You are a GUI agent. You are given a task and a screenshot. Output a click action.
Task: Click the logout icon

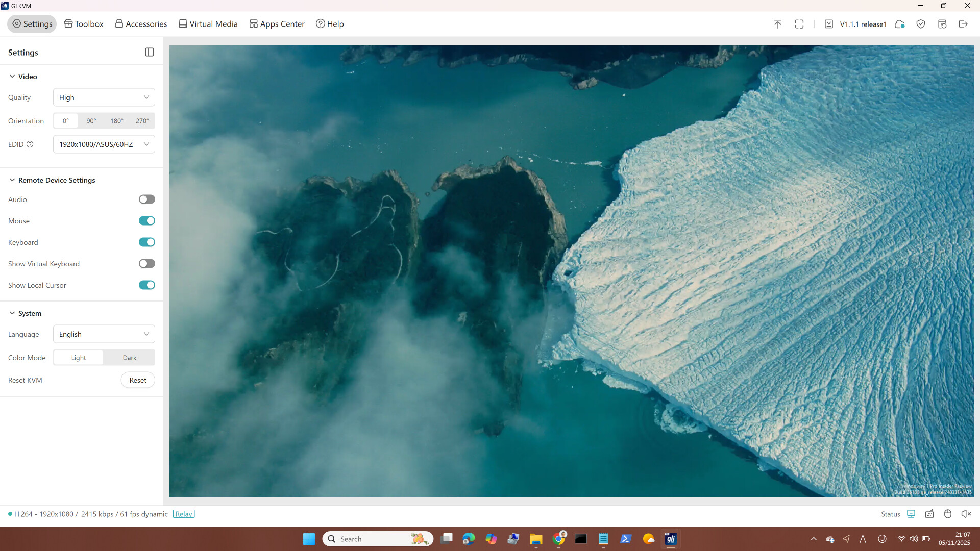[964, 24]
